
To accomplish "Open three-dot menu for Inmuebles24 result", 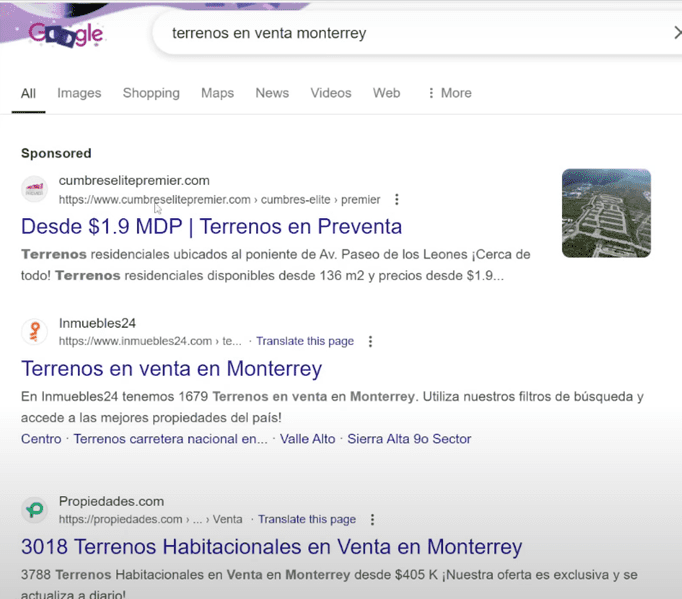I will 370,341.
